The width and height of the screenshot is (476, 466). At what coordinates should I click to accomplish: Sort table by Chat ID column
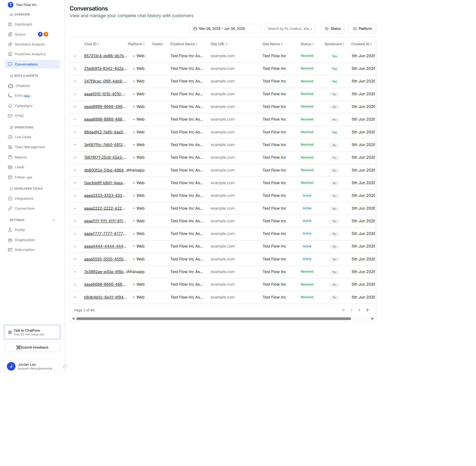click(92, 44)
